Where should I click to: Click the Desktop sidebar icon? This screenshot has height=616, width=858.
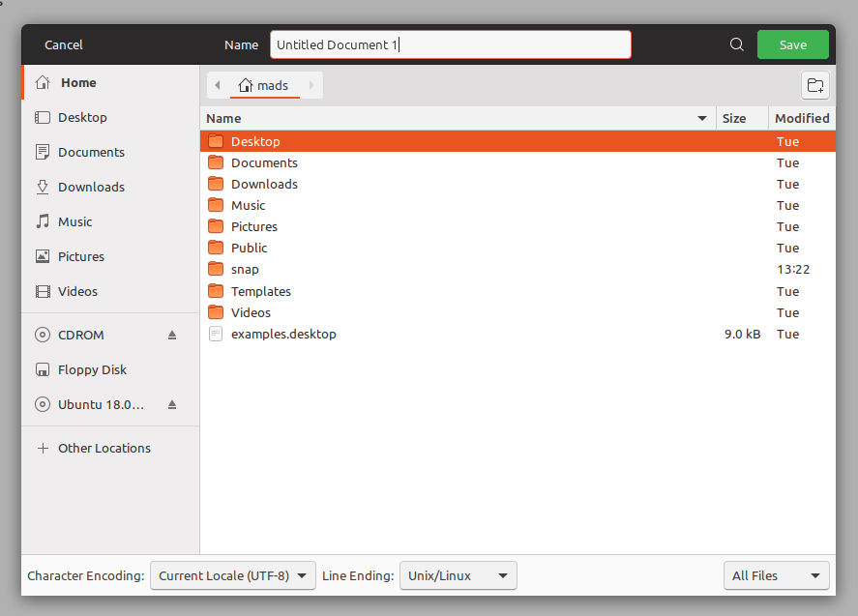coord(43,117)
